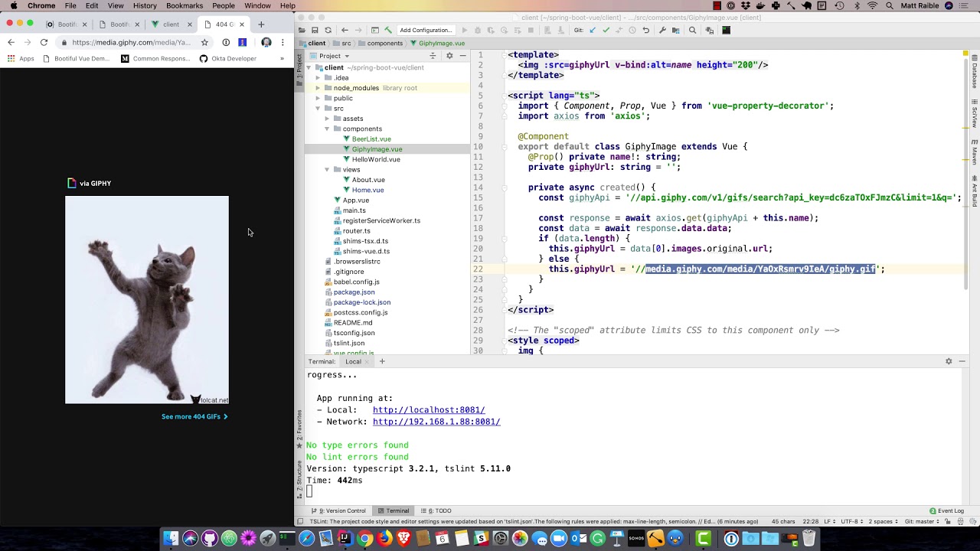
Task: Open the History menu
Action: (145, 5)
